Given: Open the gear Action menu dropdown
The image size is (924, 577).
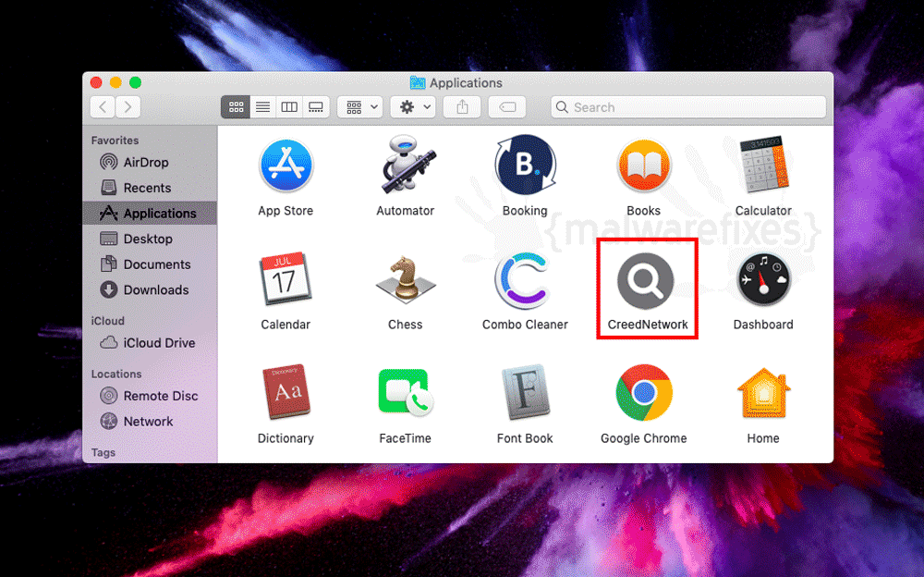Looking at the screenshot, I should click(x=413, y=107).
